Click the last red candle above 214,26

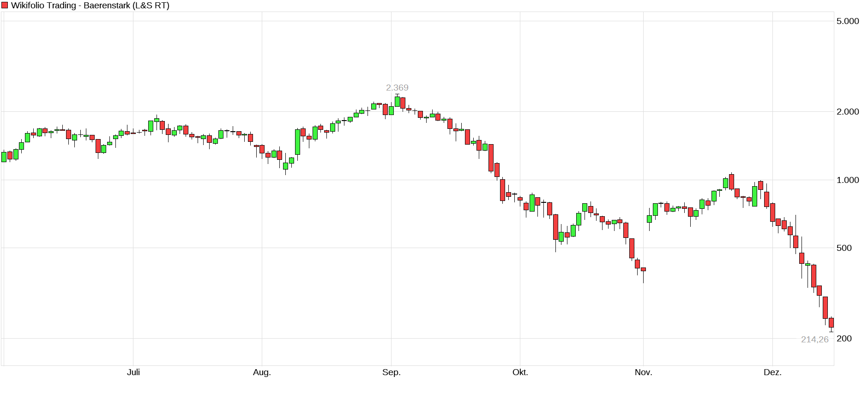tap(831, 322)
